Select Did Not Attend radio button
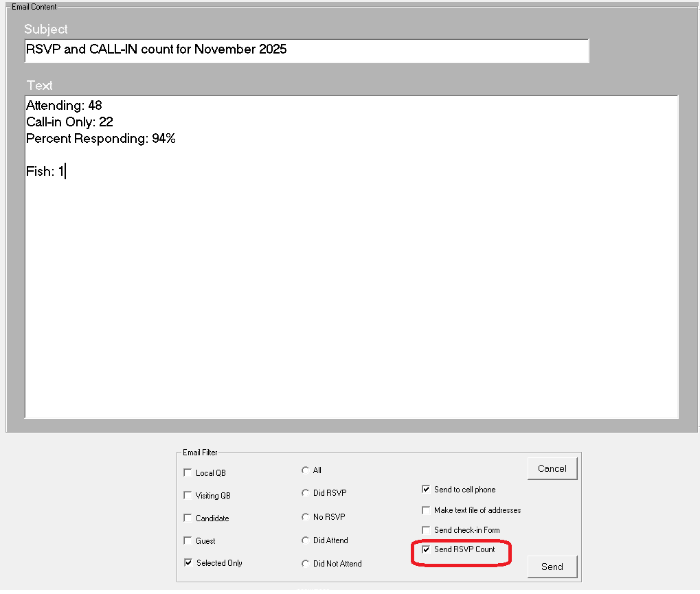Viewport: 700px width, 594px height. [x=306, y=564]
